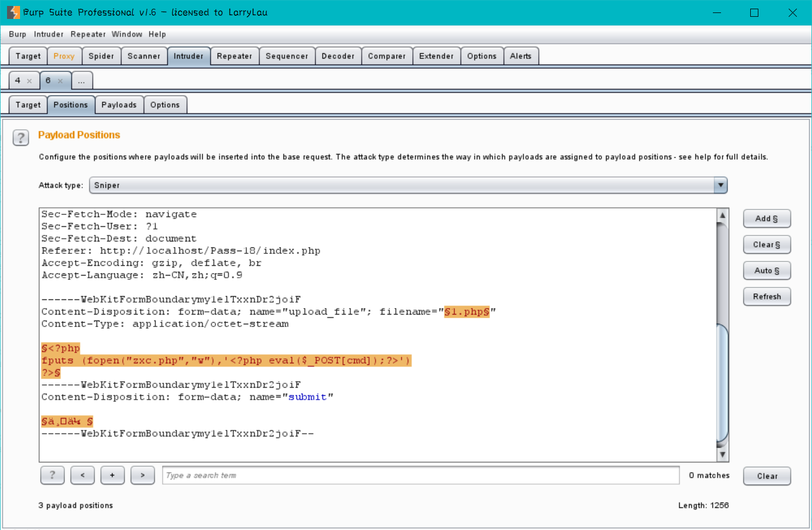Click the Length: 1256 status text
Image resolution: width=812 pixels, height=530 pixels.
click(x=703, y=505)
